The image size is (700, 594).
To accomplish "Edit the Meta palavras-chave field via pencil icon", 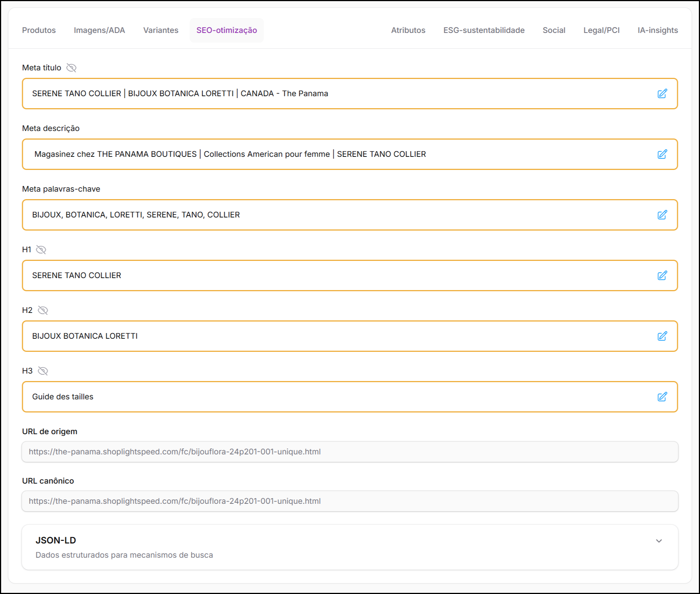I will pyautogui.click(x=662, y=215).
